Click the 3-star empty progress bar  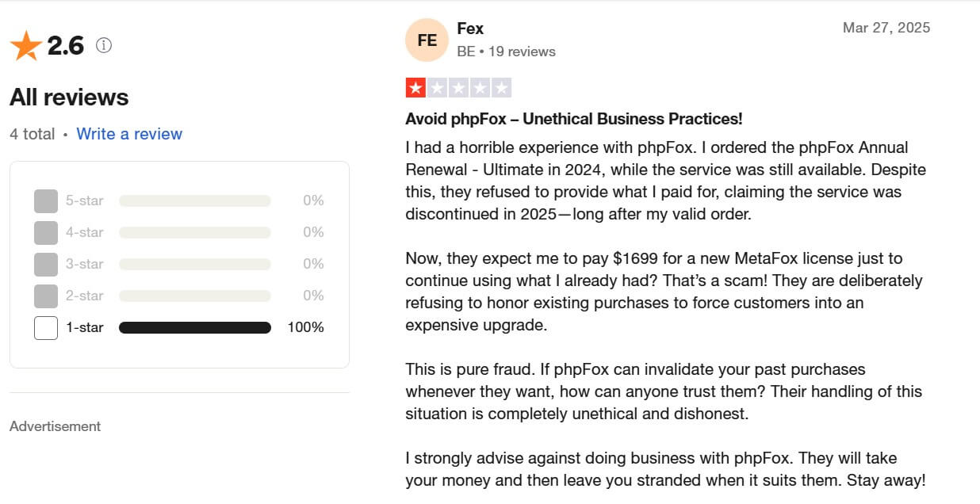(195, 264)
